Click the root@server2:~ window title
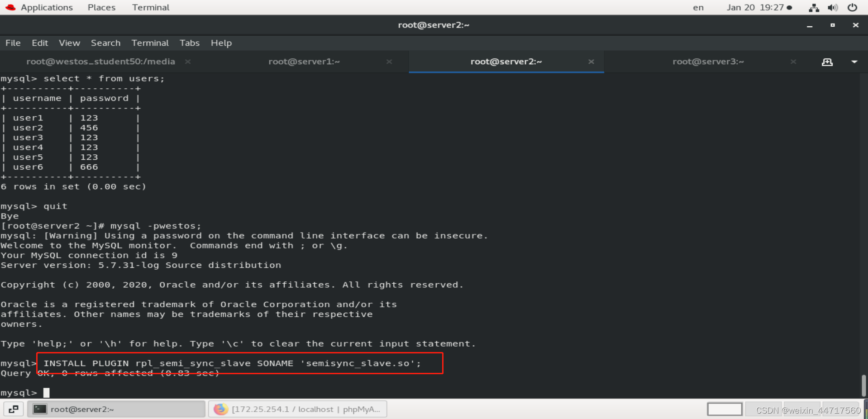868x419 pixels. (x=434, y=25)
